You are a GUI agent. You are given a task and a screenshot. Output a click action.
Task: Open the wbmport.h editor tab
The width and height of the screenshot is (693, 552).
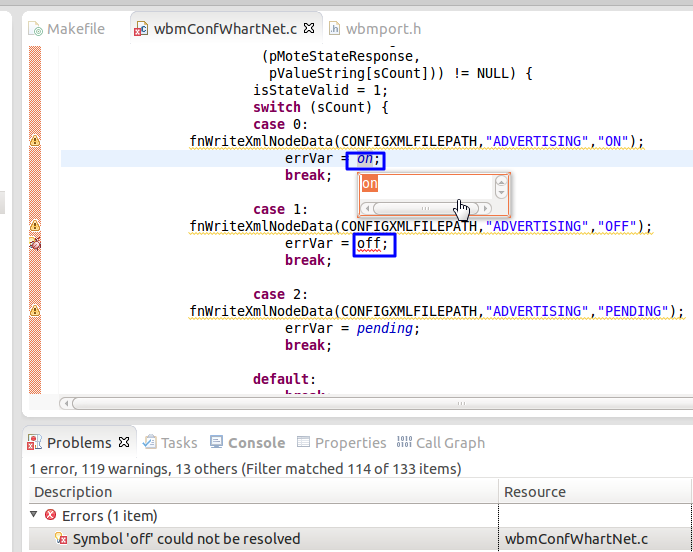[375, 29]
